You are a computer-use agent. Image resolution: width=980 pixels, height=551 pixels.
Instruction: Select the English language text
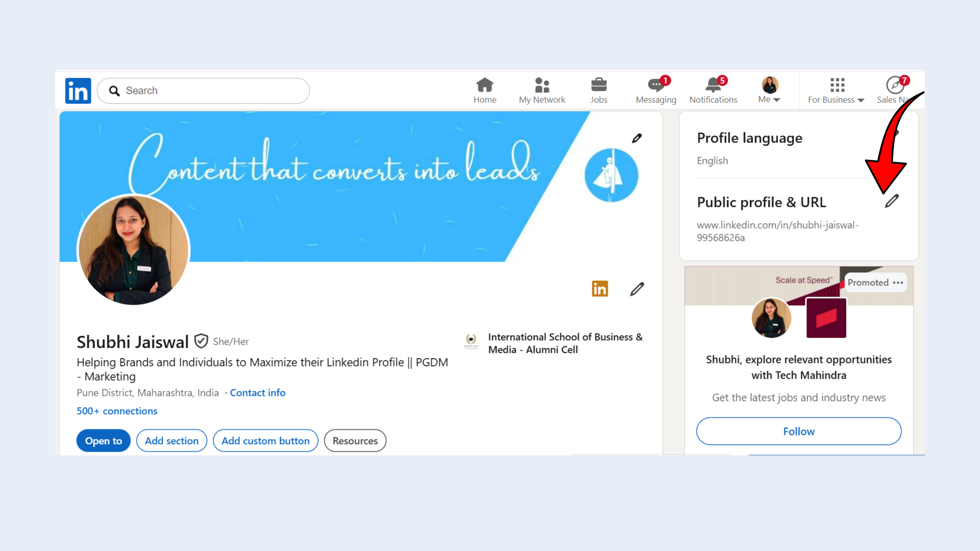(x=712, y=160)
